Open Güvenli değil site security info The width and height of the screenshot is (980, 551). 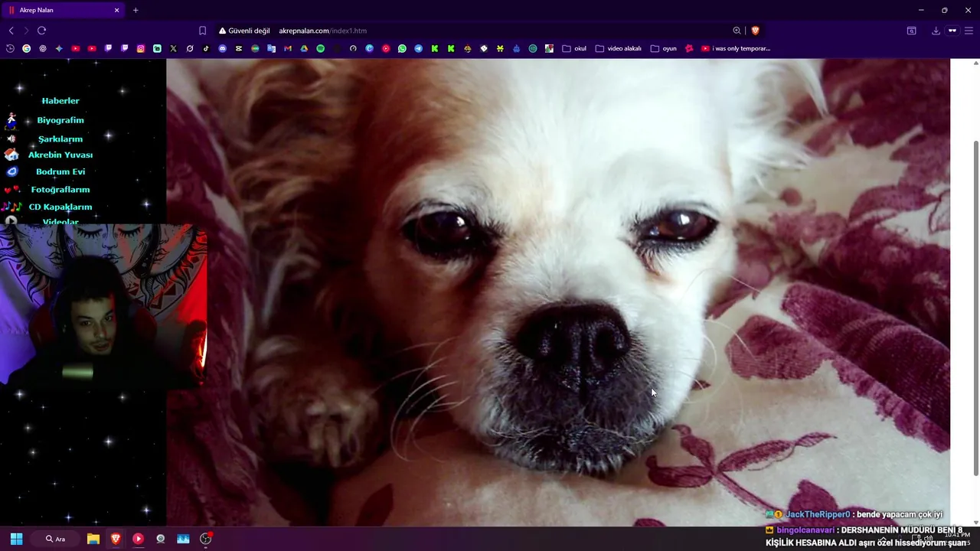tap(244, 31)
